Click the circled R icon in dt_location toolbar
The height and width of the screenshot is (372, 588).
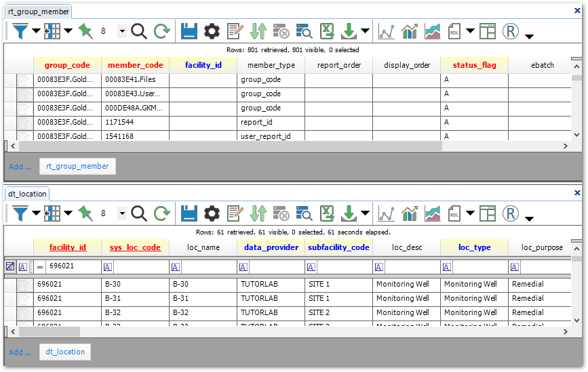(511, 214)
